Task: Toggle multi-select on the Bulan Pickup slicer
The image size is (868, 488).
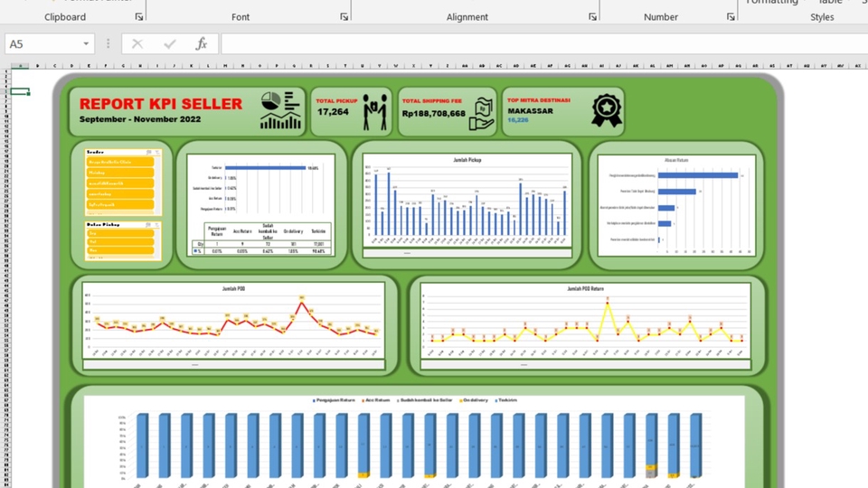Action: tap(148, 225)
